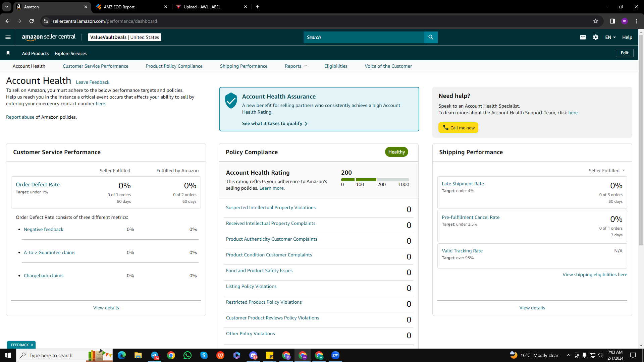Open Telegram from taskbar
The height and width of the screenshot is (362, 644).
point(155,355)
